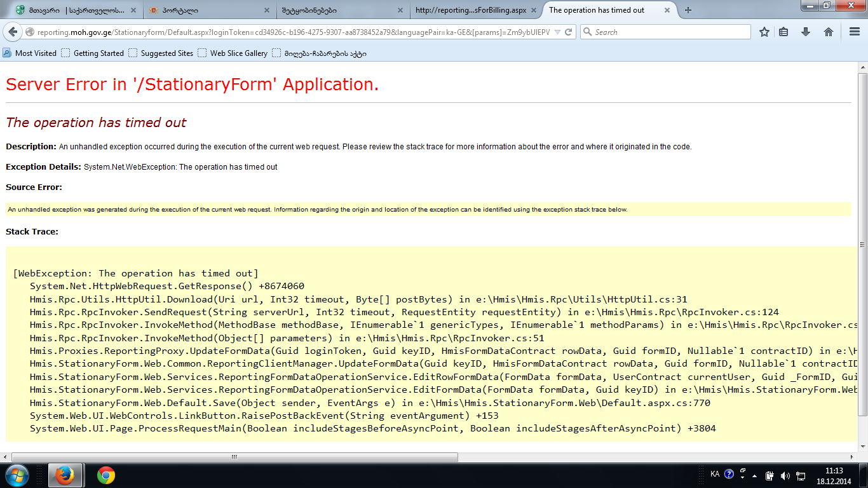Image resolution: width=868 pixels, height=488 pixels.
Task: Show hidden system tray icons arrow
Action: pyautogui.click(x=754, y=475)
